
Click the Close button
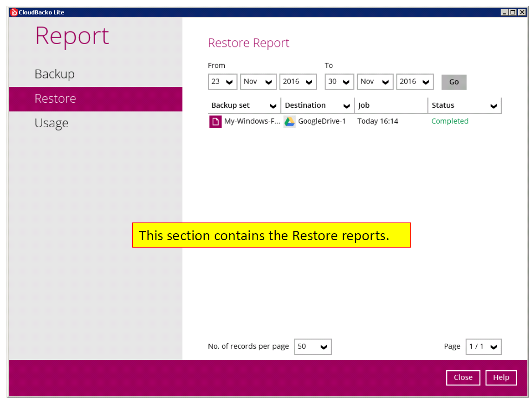(x=463, y=378)
